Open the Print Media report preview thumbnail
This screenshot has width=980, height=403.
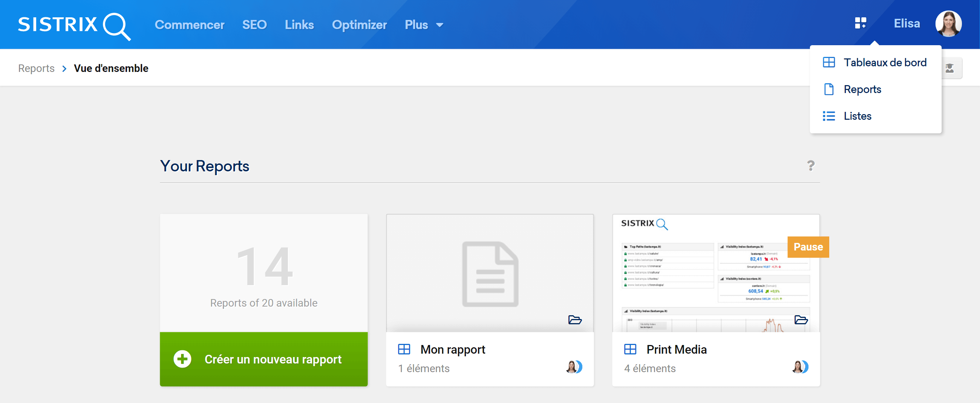[716, 273]
